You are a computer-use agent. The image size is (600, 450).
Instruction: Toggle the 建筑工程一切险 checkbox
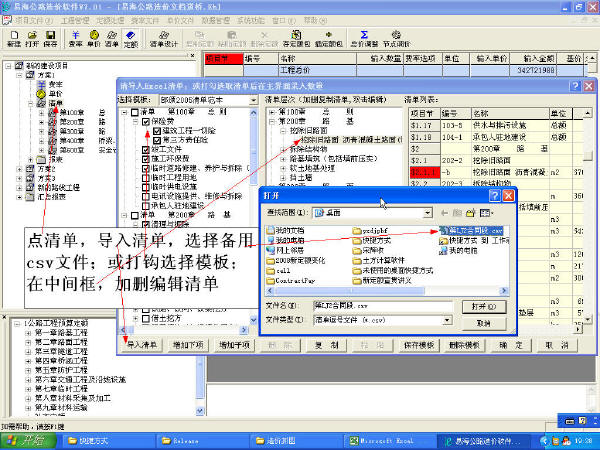click(157, 131)
